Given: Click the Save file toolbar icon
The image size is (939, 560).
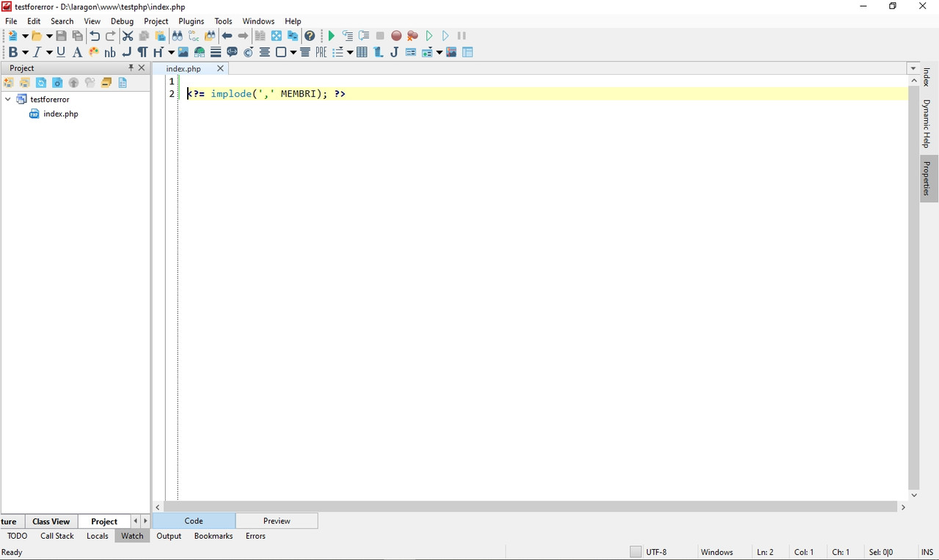Looking at the screenshot, I should click(62, 36).
